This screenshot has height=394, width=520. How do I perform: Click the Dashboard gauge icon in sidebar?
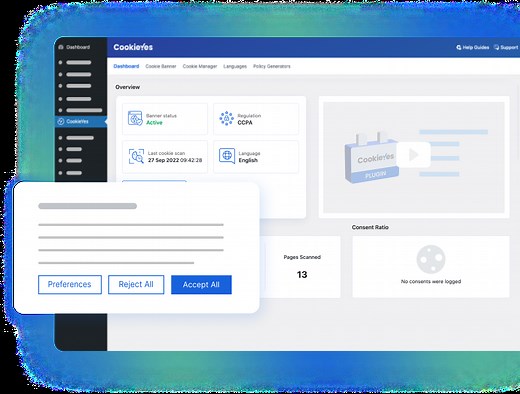[x=61, y=47]
